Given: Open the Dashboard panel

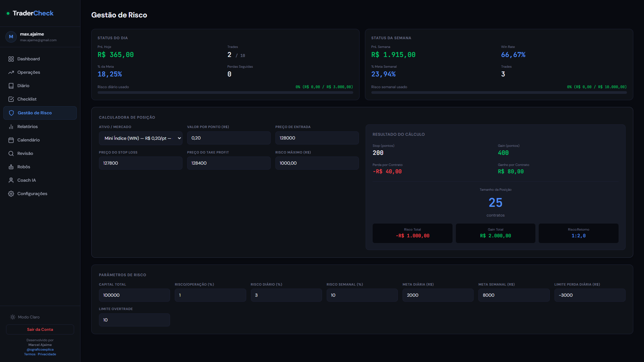Looking at the screenshot, I should (28, 59).
